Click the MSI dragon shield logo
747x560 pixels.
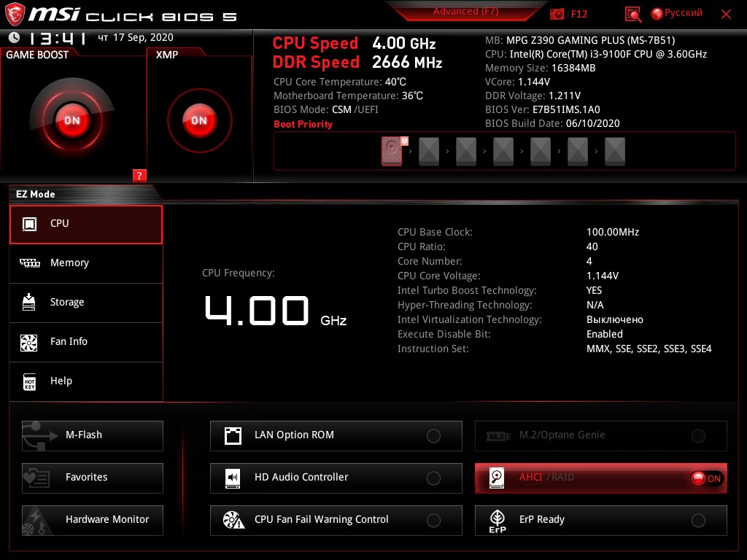pos(15,14)
